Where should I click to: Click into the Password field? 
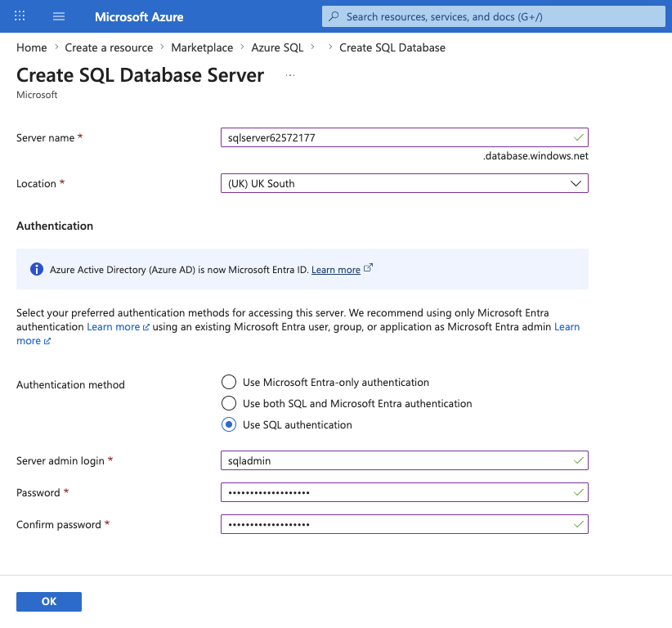click(x=405, y=492)
